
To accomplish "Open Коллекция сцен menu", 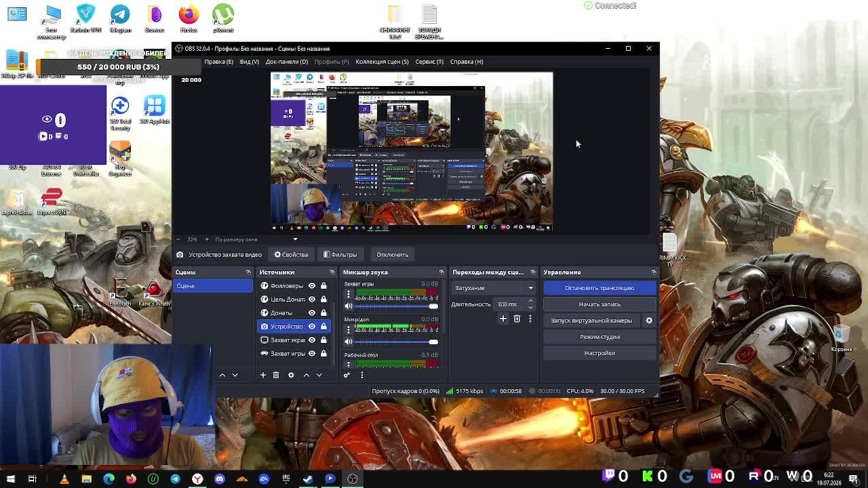I will pos(382,62).
